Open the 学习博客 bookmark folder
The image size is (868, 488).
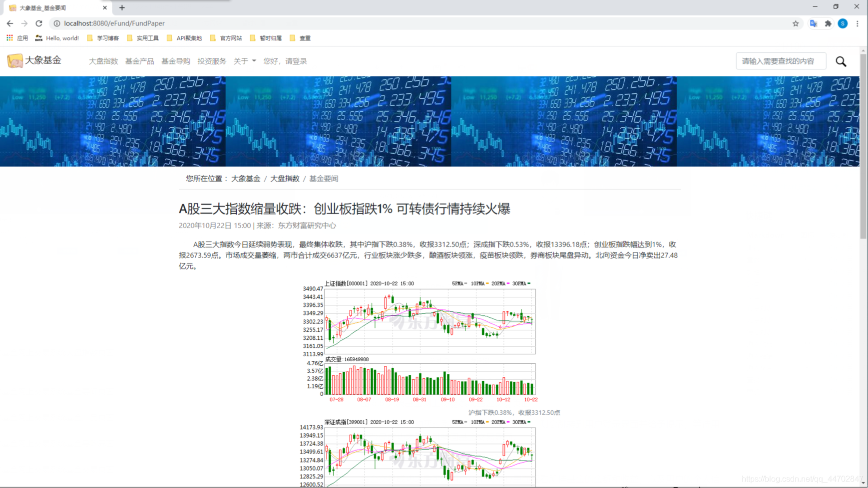pos(103,38)
